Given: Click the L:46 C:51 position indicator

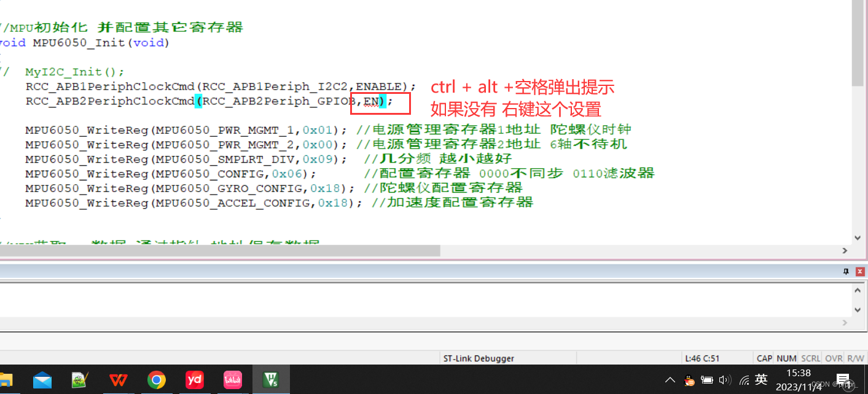Looking at the screenshot, I should coord(717,358).
